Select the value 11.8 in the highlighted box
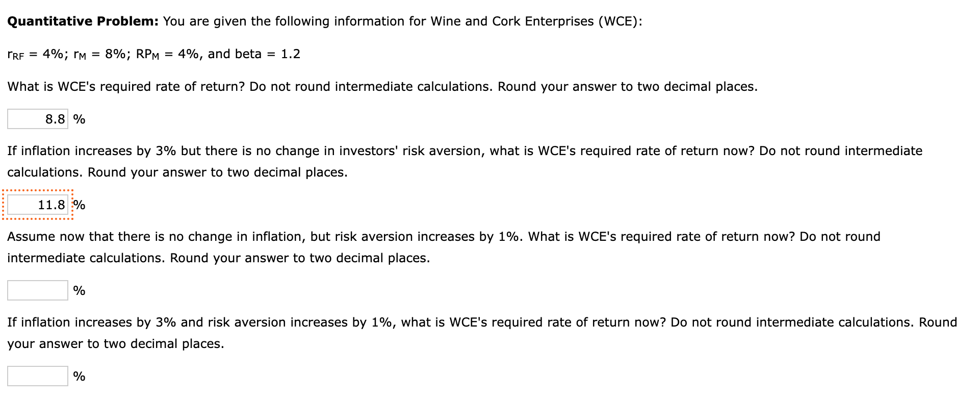Viewport: 980px width, 399px height. click(x=50, y=205)
